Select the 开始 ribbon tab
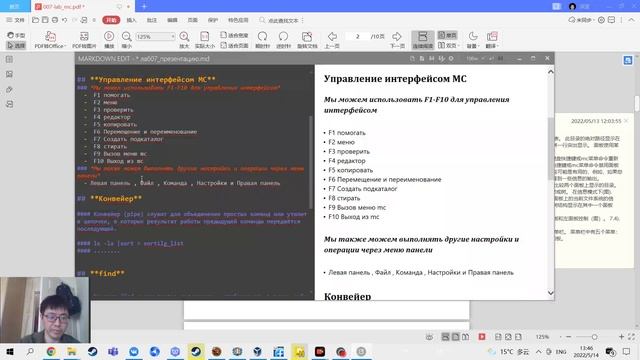 point(111,20)
